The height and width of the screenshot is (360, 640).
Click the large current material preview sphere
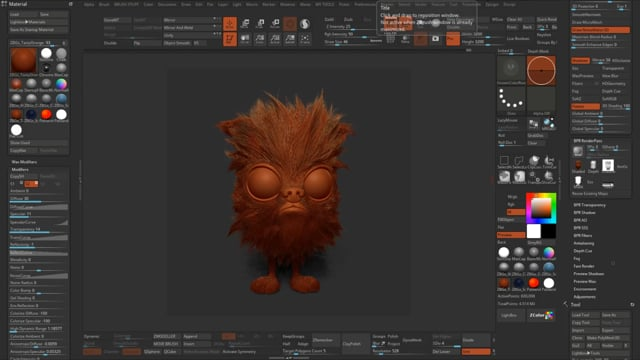24,60
